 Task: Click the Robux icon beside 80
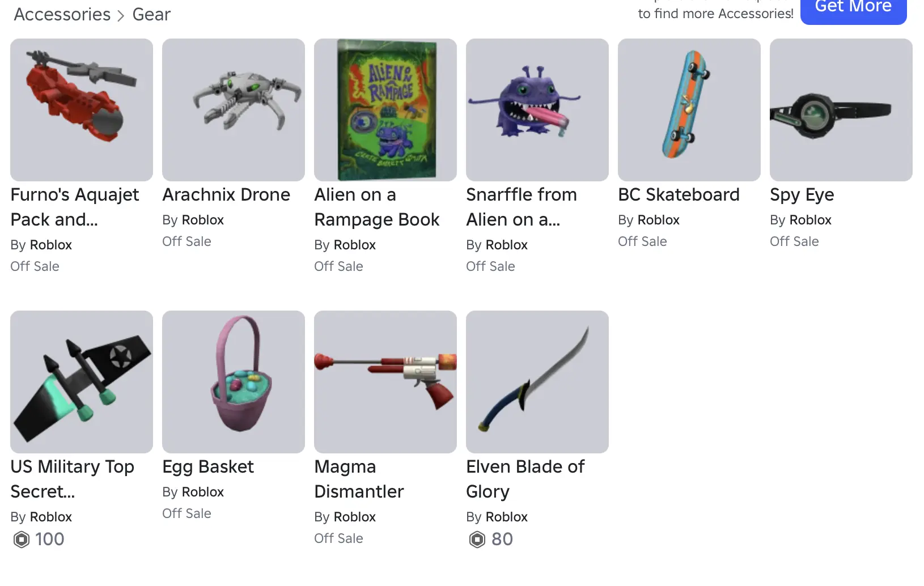coord(477,540)
